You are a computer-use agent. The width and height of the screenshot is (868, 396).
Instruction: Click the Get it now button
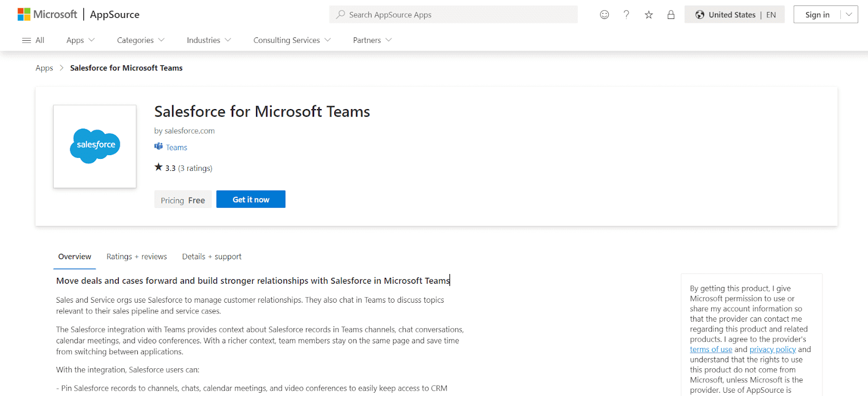click(x=251, y=199)
